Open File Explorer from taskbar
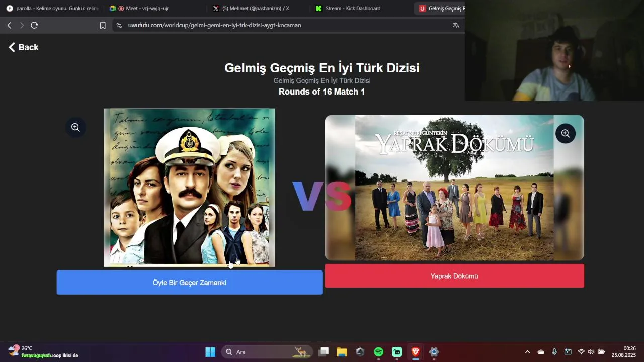This screenshot has width=644, height=362. coord(342,352)
